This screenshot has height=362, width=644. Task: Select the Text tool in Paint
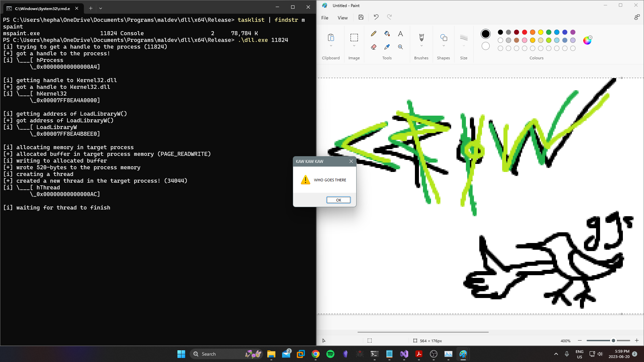pyautogui.click(x=400, y=34)
